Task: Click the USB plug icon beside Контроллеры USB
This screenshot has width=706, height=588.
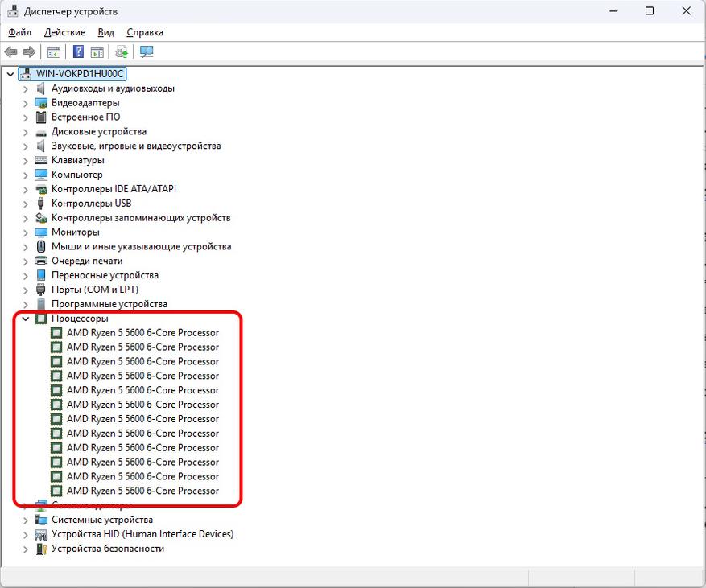Action: (x=41, y=204)
